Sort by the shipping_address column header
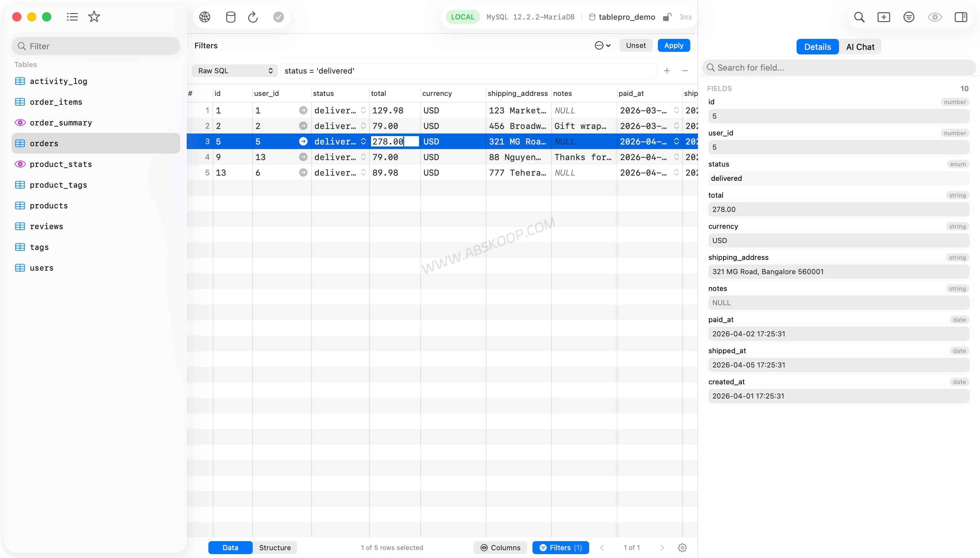The width and height of the screenshot is (980, 558). pos(518,93)
